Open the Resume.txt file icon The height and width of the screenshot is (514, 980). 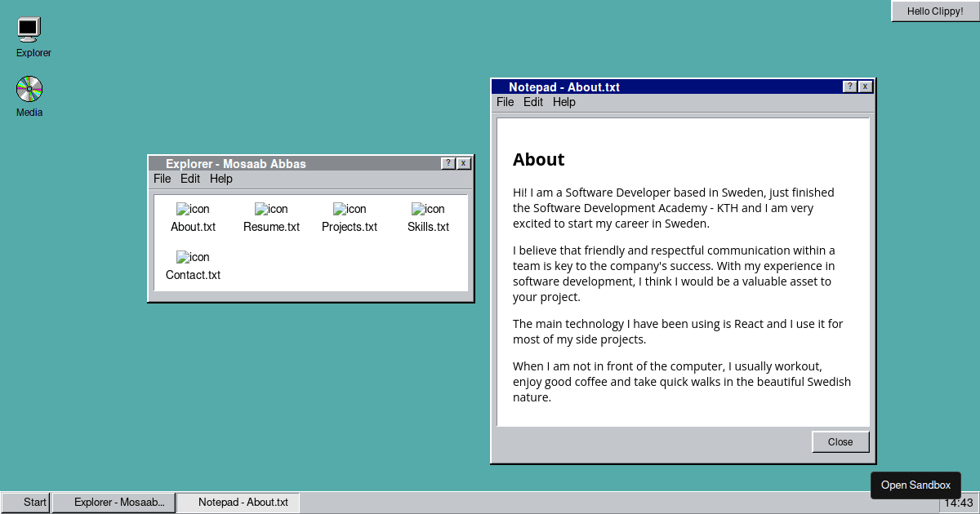point(271,218)
